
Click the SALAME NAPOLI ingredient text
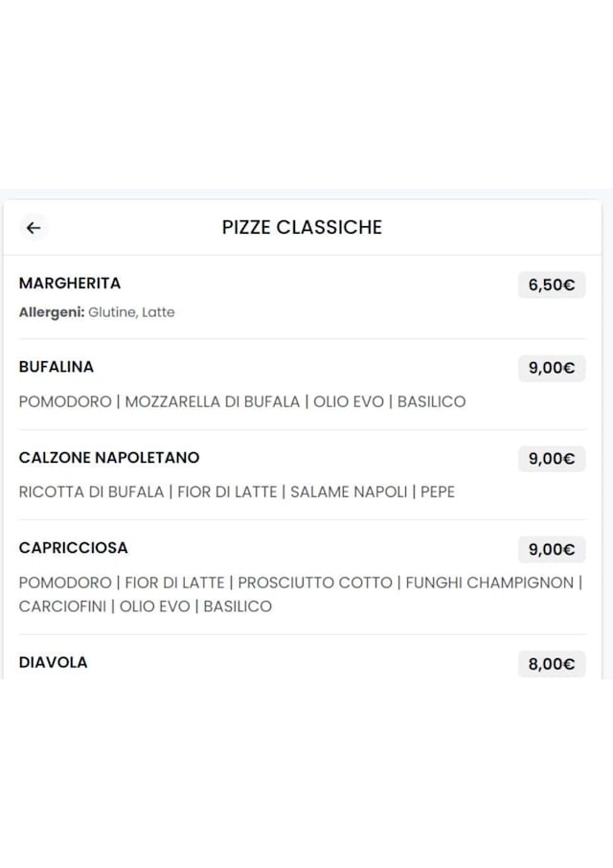(x=350, y=491)
